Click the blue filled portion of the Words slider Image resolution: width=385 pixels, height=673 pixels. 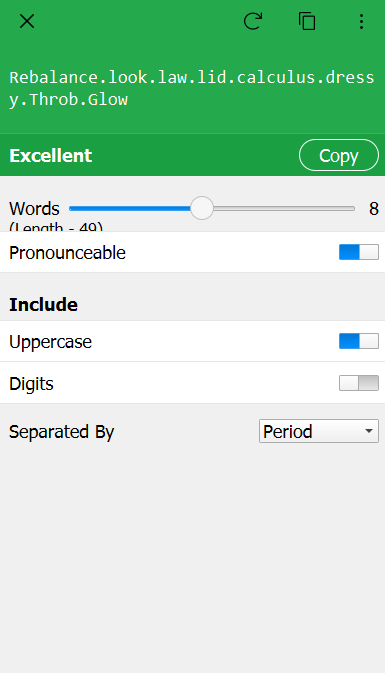[130, 209]
